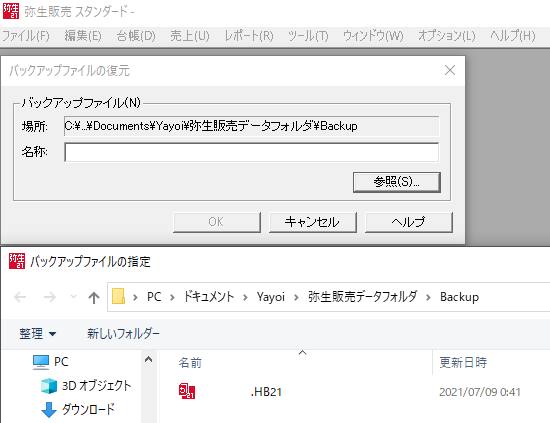
Task: Select the .HB21 backup file
Action: (x=266, y=392)
